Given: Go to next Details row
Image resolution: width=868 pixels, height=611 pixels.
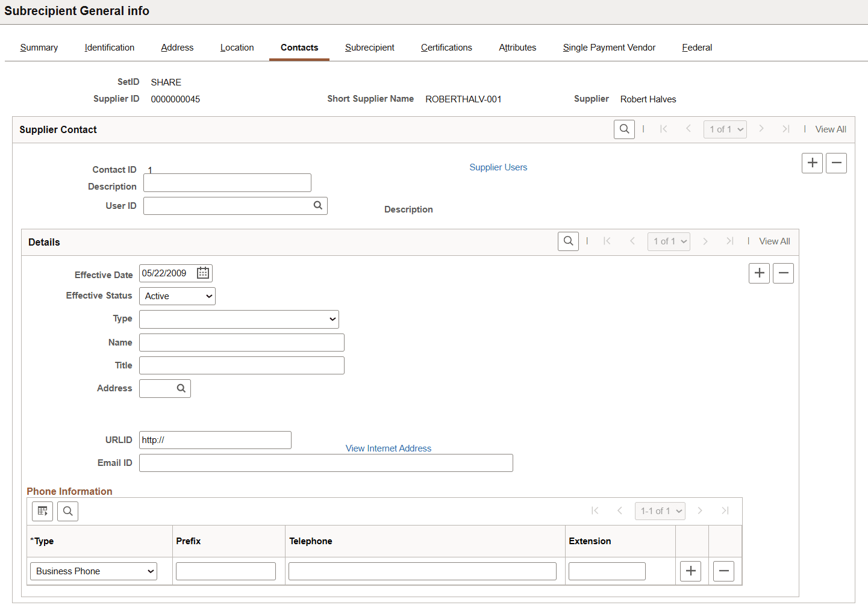Looking at the screenshot, I should [x=705, y=241].
